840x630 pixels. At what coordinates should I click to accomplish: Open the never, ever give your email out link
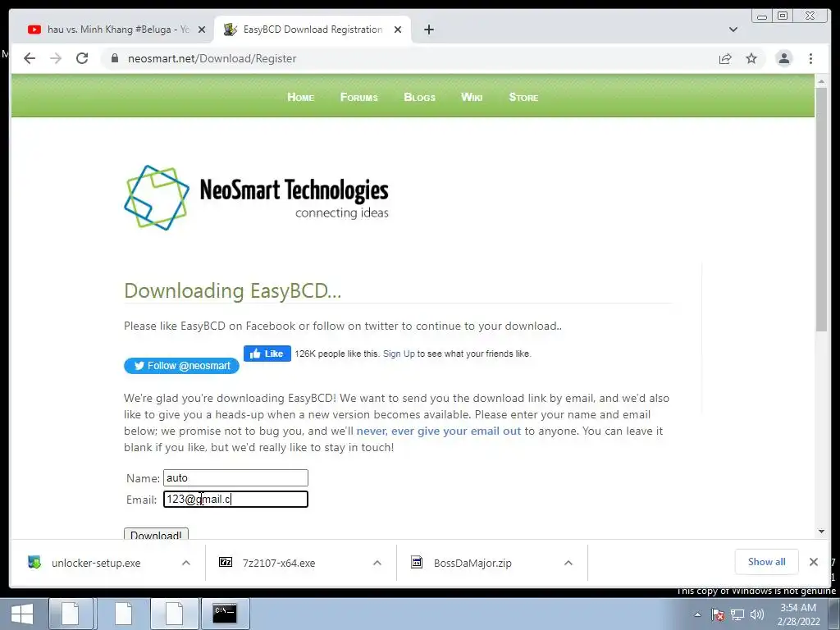pyautogui.click(x=438, y=431)
